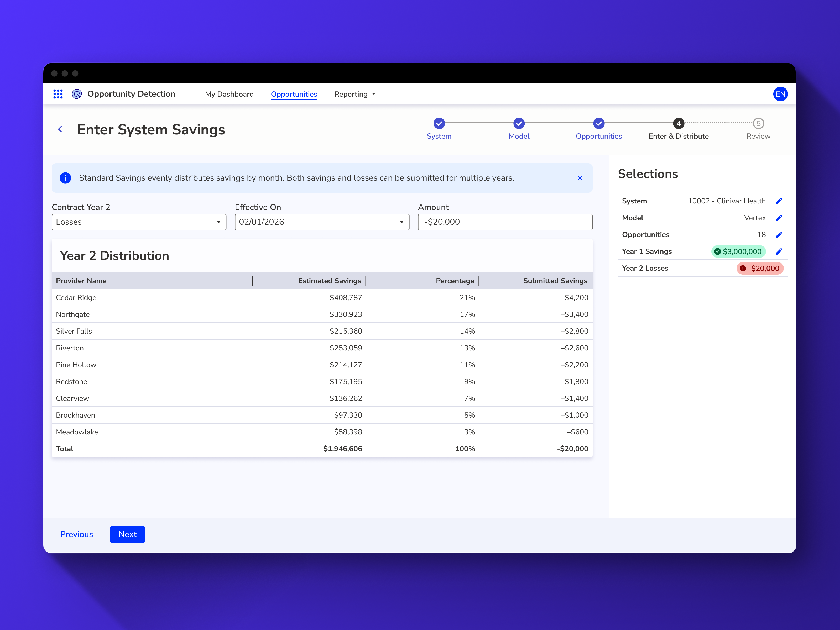Click into the Amount input field
840x630 pixels.
(505, 222)
